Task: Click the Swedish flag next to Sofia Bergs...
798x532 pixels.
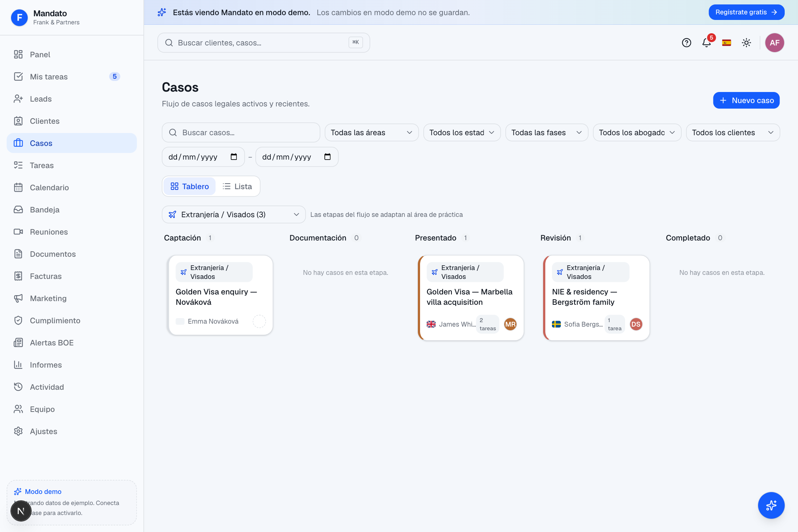Action: pos(556,324)
